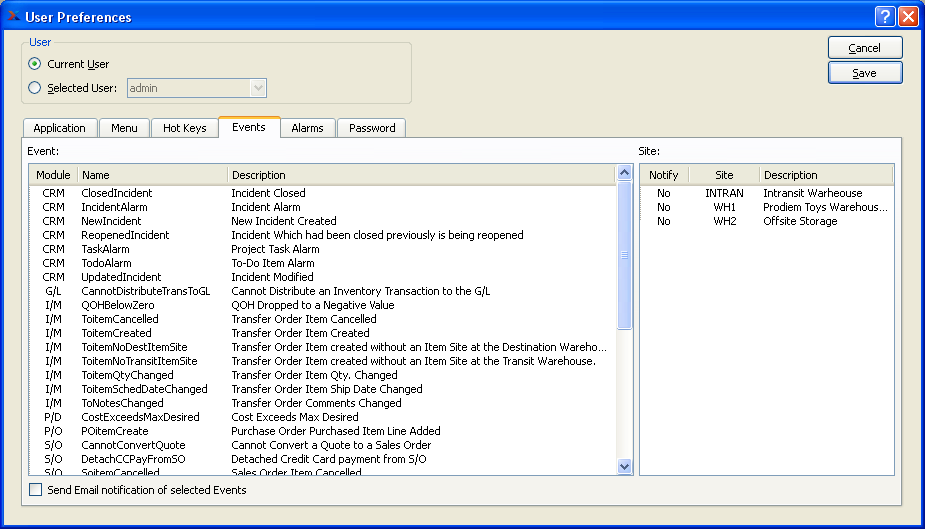Click the xTuple logo in title bar
The height and width of the screenshot is (529, 925).
point(13,17)
